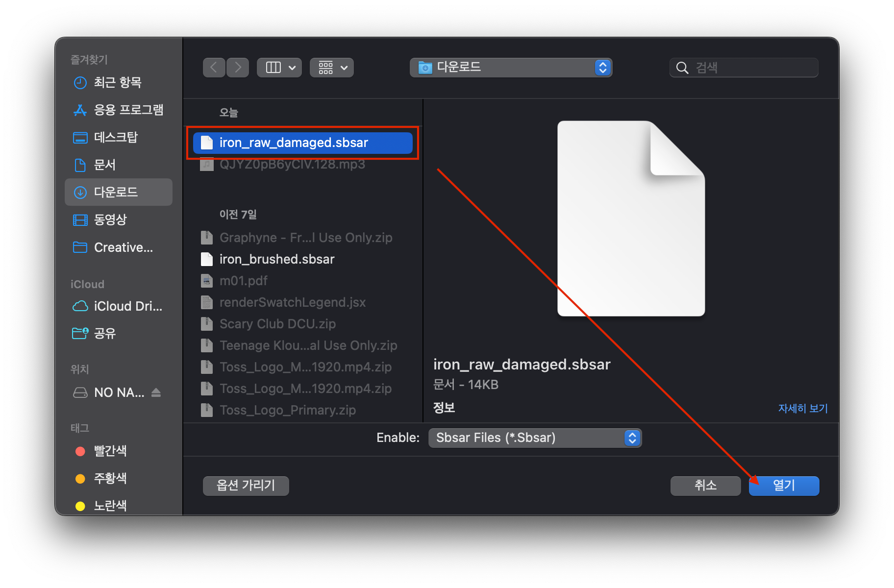Click the 검색 search field
The image size is (894, 588).
coord(744,68)
